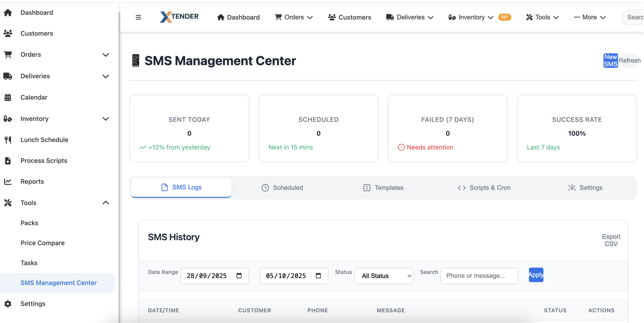Image resolution: width=644 pixels, height=323 pixels.
Task: Expand the Orders section in sidebar
Action: click(x=106, y=55)
